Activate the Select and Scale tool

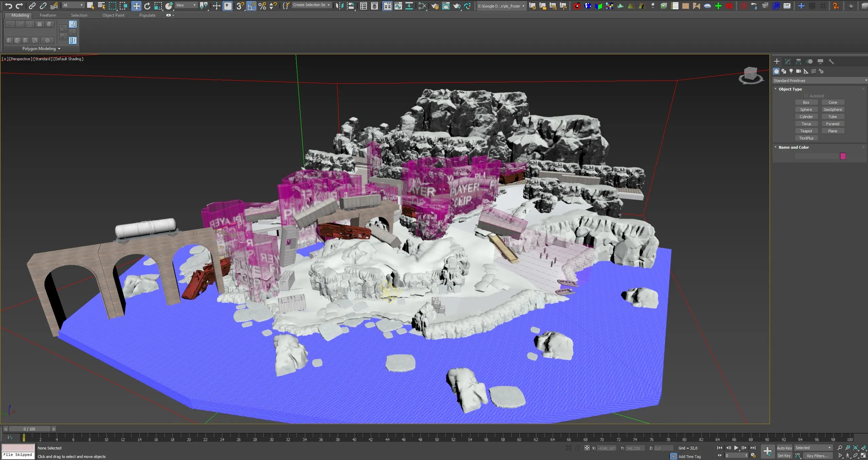coord(158,6)
